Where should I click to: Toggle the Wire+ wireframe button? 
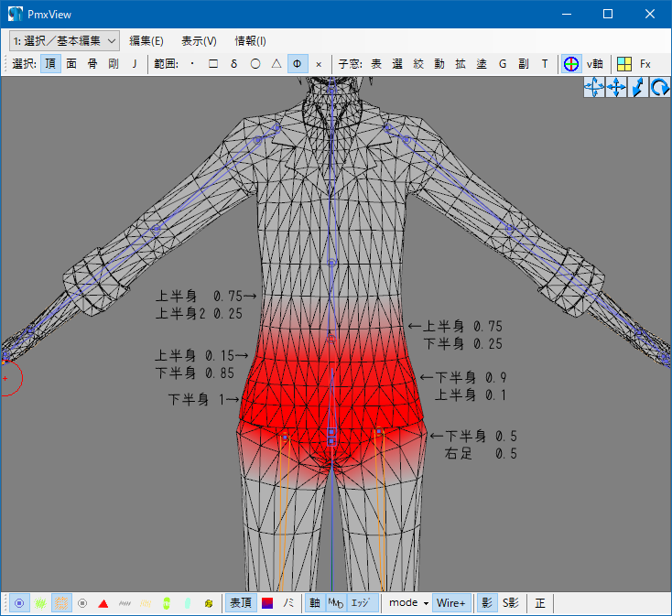point(451,603)
